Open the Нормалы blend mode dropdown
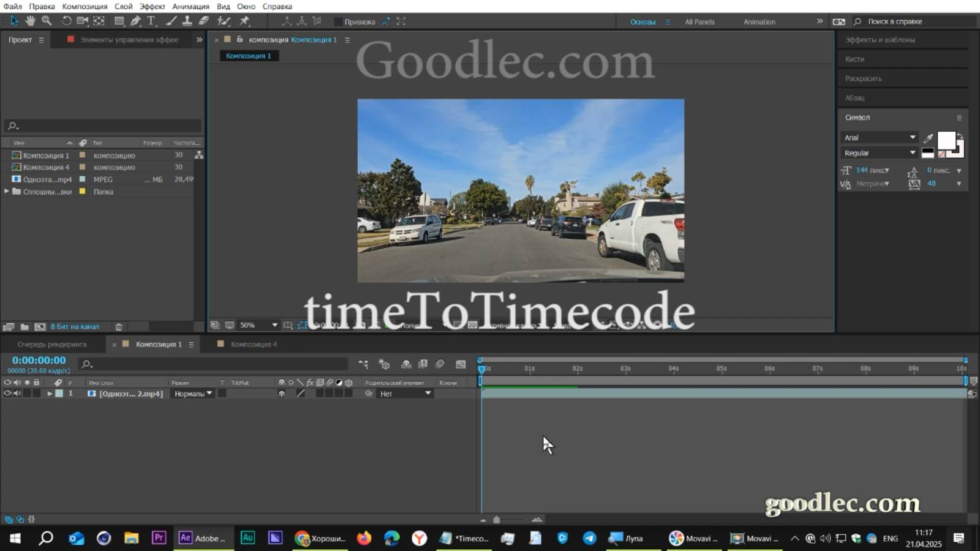This screenshot has height=551, width=980. coord(191,394)
